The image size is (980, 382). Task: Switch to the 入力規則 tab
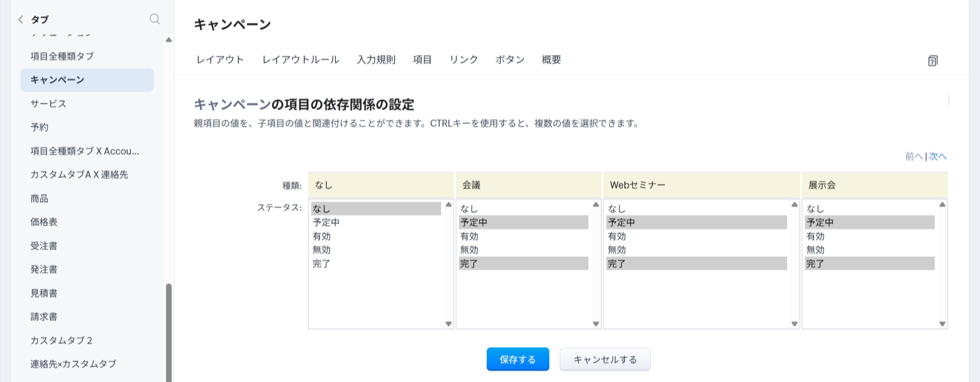376,60
